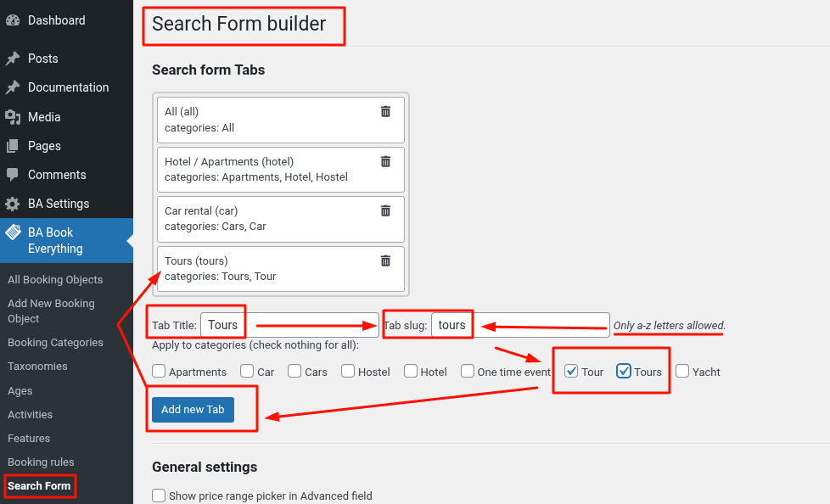Uncheck the Tours category checkbox

(624, 371)
